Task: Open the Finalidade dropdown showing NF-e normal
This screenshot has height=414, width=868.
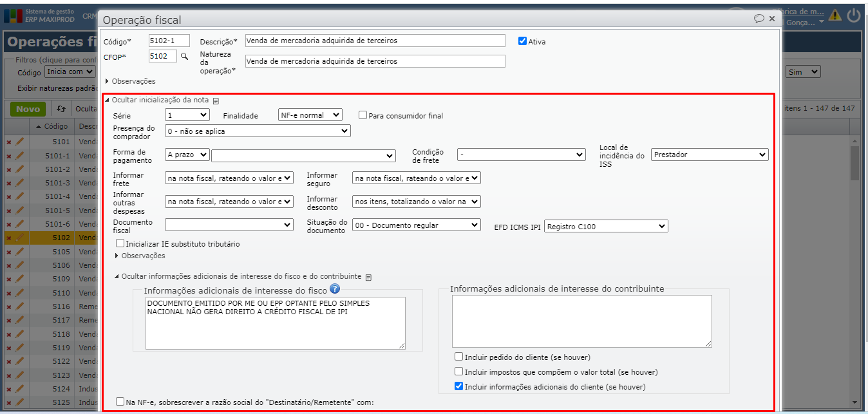Action: [310, 115]
